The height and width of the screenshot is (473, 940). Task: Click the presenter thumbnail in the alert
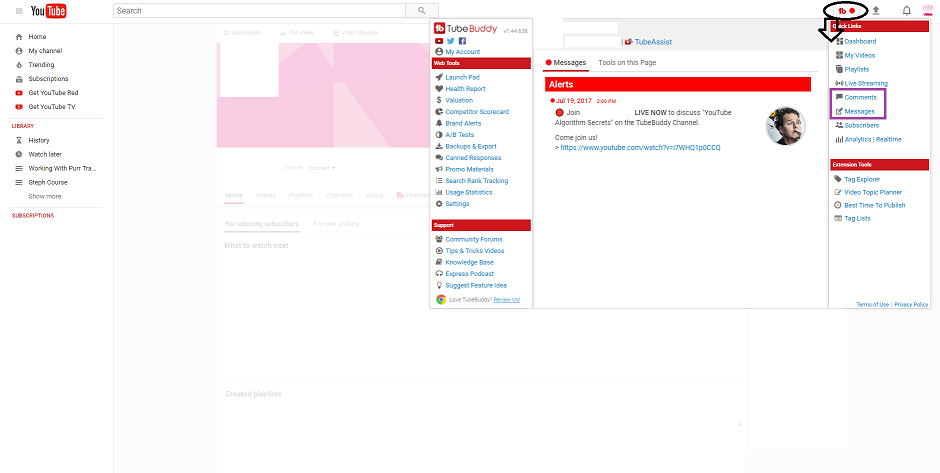tap(785, 125)
